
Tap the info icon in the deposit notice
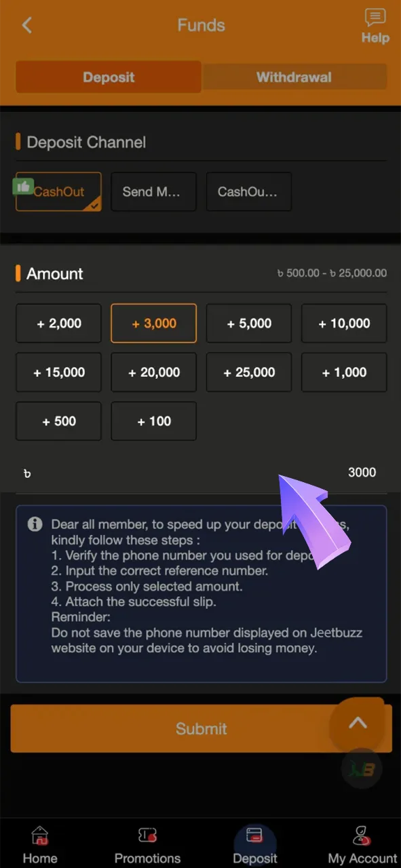tap(35, 524)
